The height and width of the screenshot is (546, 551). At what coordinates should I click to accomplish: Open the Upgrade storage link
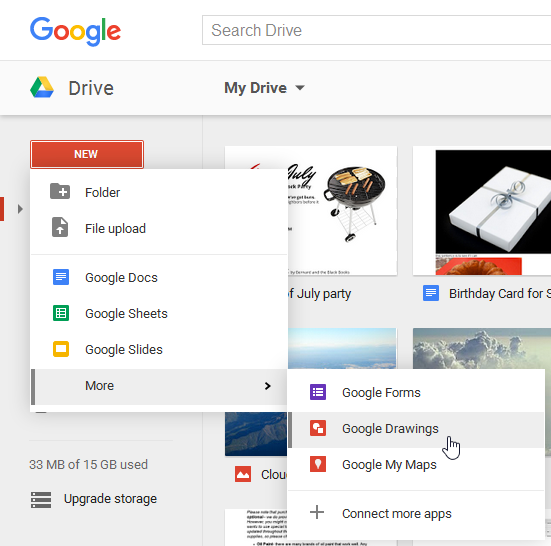pyautogui.click(x=110, y=499)
